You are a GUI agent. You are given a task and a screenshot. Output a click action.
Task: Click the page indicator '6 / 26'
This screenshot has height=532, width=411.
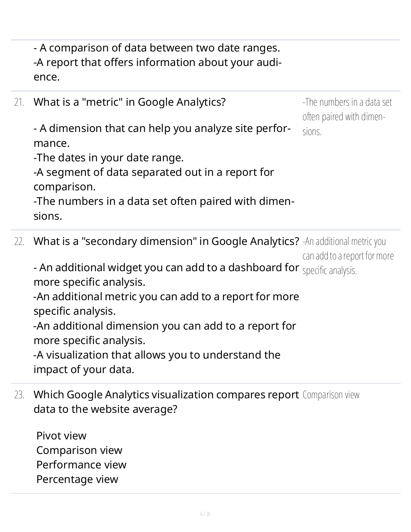click(205, 514)
